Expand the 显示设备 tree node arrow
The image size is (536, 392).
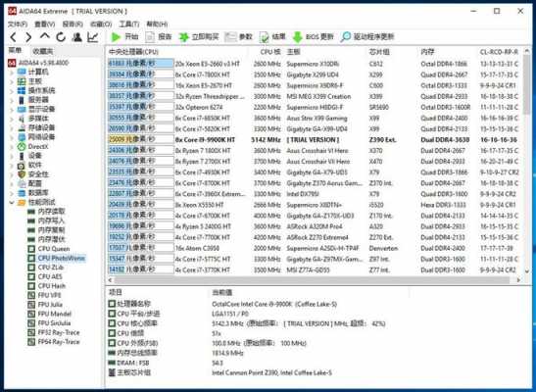(x=12, y=110)
